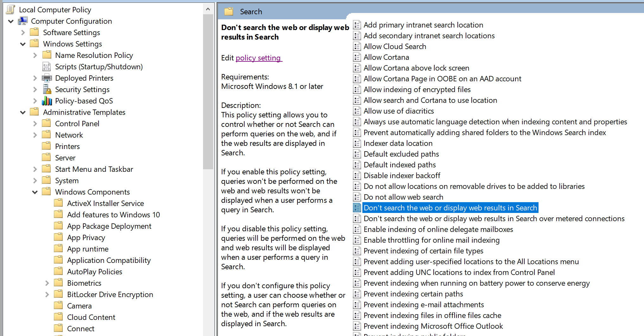This screenshot has width=644, height=336.
Task: Click the tree pane vertical scrollbar thumb
Action: (208, 92)
